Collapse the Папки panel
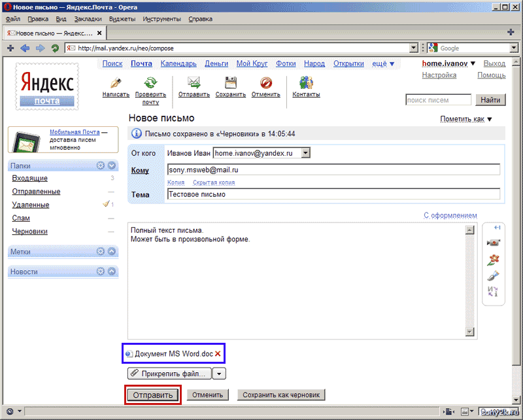This screenshot has height=420, width=523. click(112, 166)
